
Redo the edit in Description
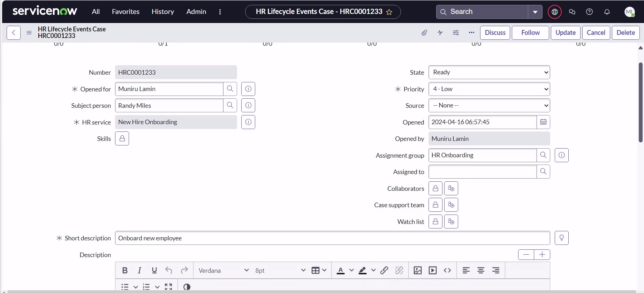pos(184,270)
